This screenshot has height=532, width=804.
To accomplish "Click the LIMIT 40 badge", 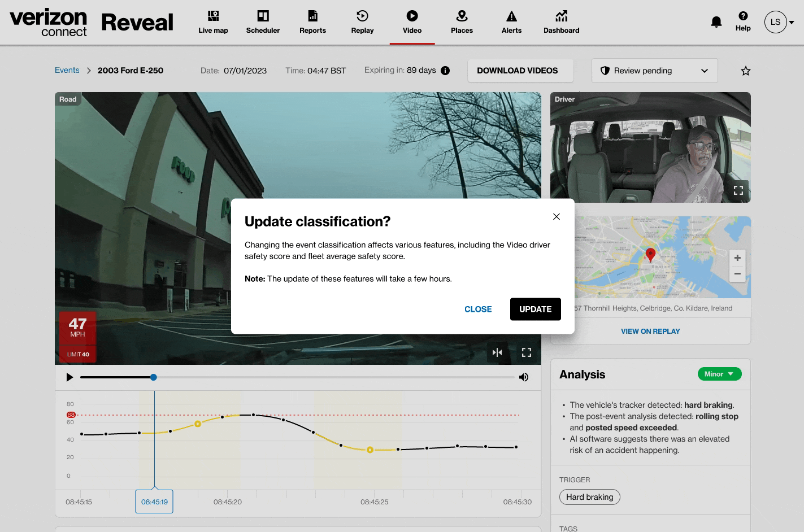I will point(78,354).
